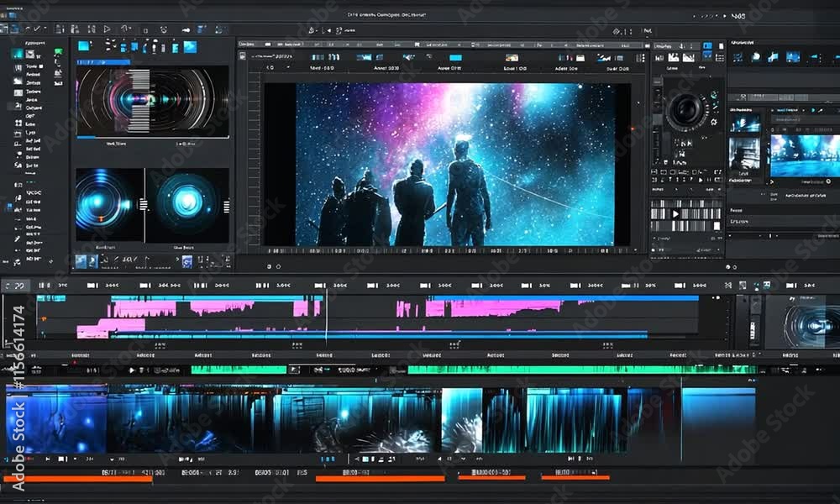Click the galaxy preview in the main viewer
Viewport: 840px width, 504px height.
coord(455,165)
